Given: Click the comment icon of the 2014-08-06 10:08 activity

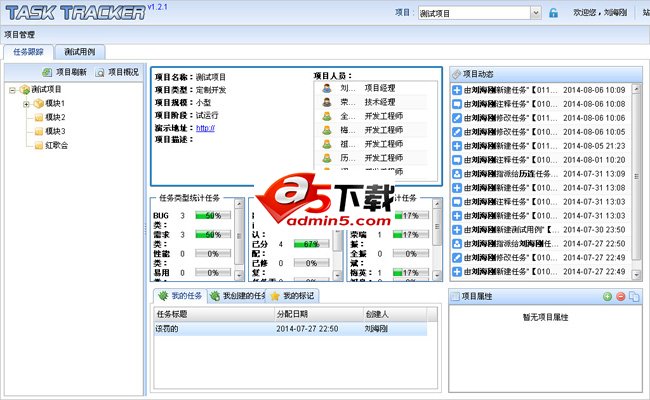Looking at the screenshot, I should click(457, 104).
